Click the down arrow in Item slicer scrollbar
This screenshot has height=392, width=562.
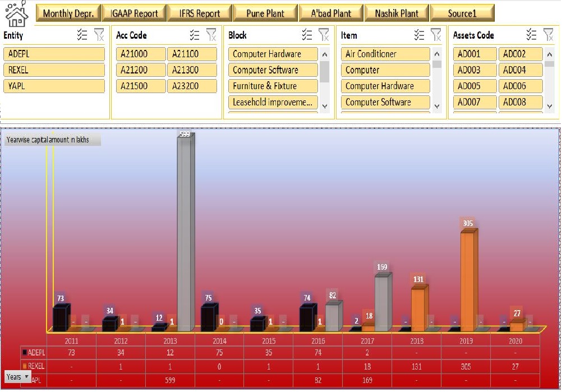click(x=437, y=106)
